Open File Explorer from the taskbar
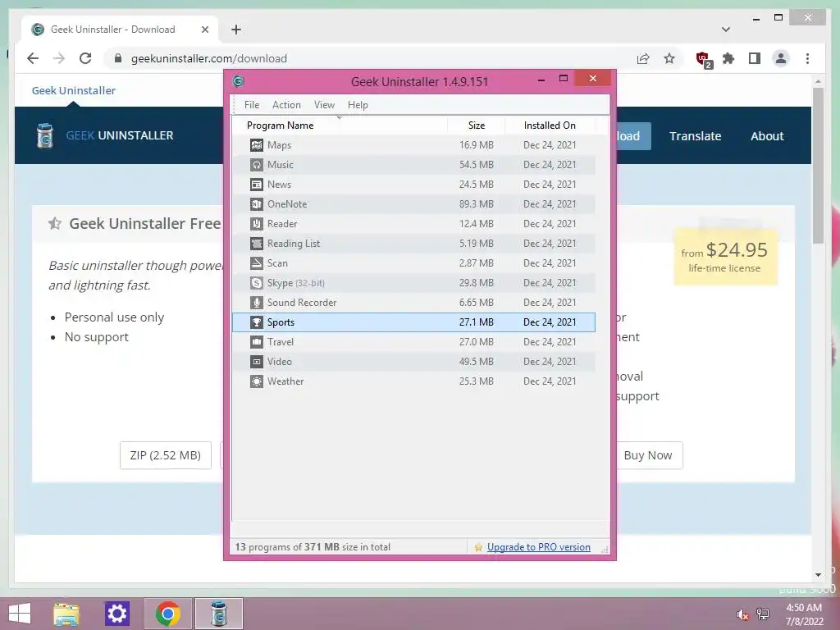Screen dimensions: 840x630 coord(66,614)
